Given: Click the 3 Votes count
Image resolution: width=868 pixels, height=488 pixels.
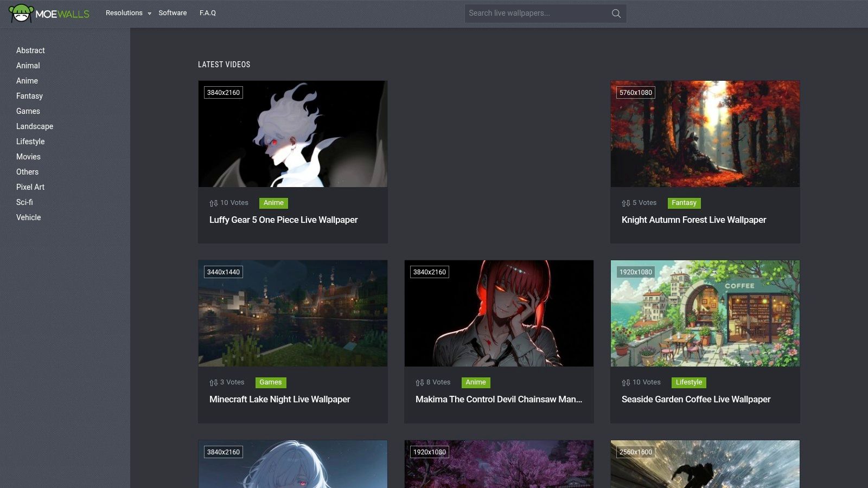Looking at the screenshot, I should click(x=232, y=382).
